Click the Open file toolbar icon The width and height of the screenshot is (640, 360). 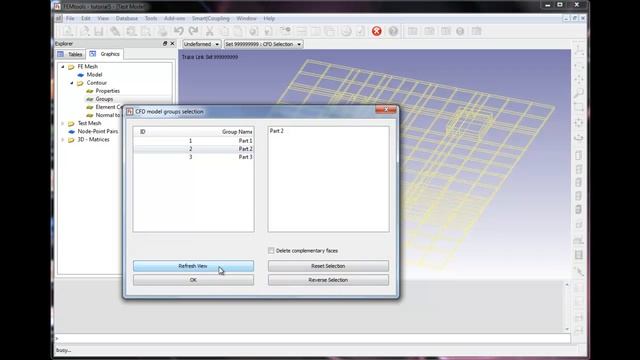pyautogui.click(x=84, y=31)
